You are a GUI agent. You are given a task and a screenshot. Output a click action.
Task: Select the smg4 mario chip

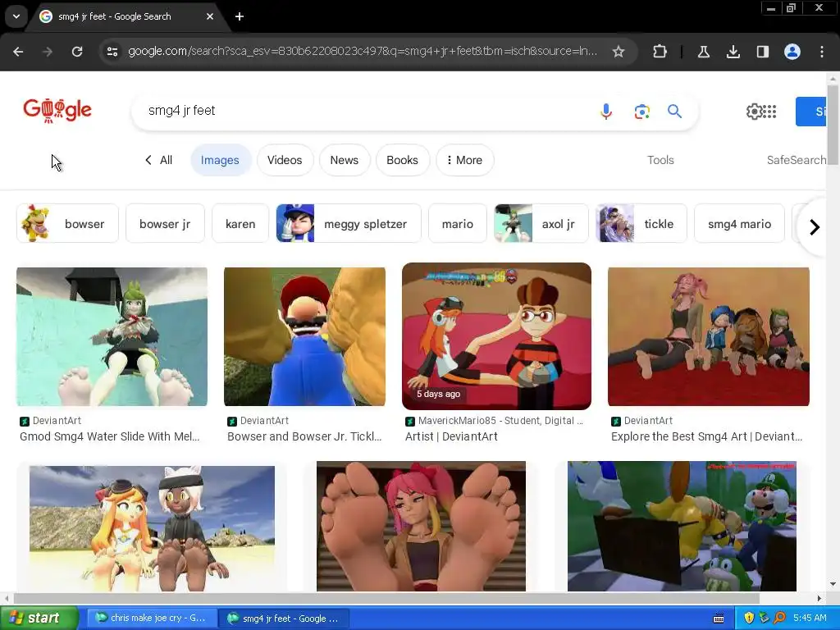coord(739,224)
